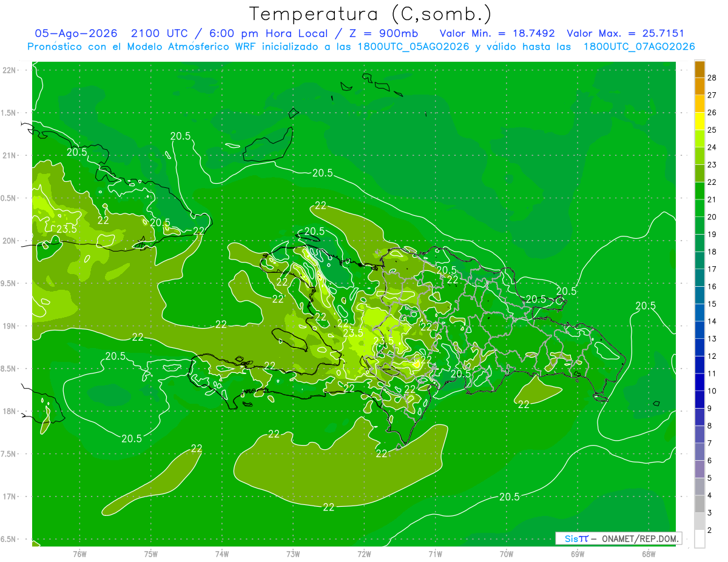Click the 17N latitude axis label
This screenshot has width=728, height=562.
(10, 497)
